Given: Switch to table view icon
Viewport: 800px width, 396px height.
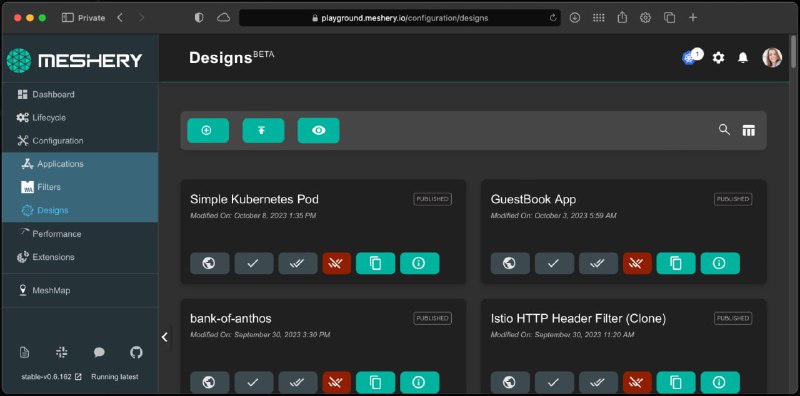Looking at the screenshot, I should (748, 131).
